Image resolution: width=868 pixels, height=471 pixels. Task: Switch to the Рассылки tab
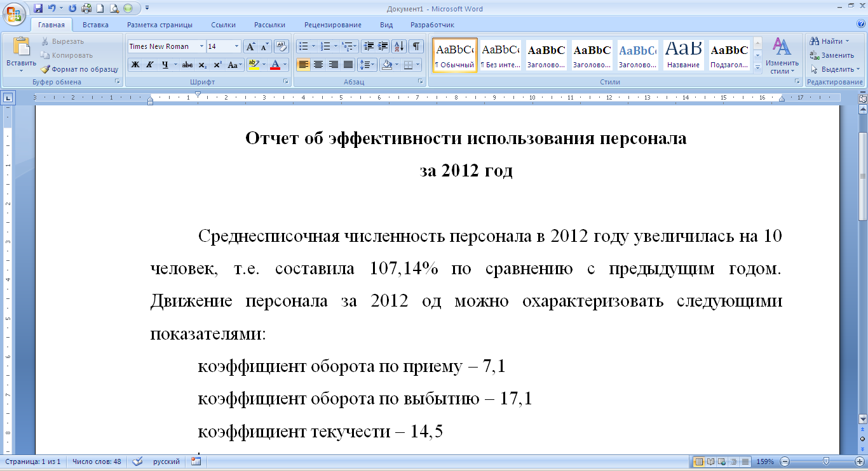click(x=269, y=25)
